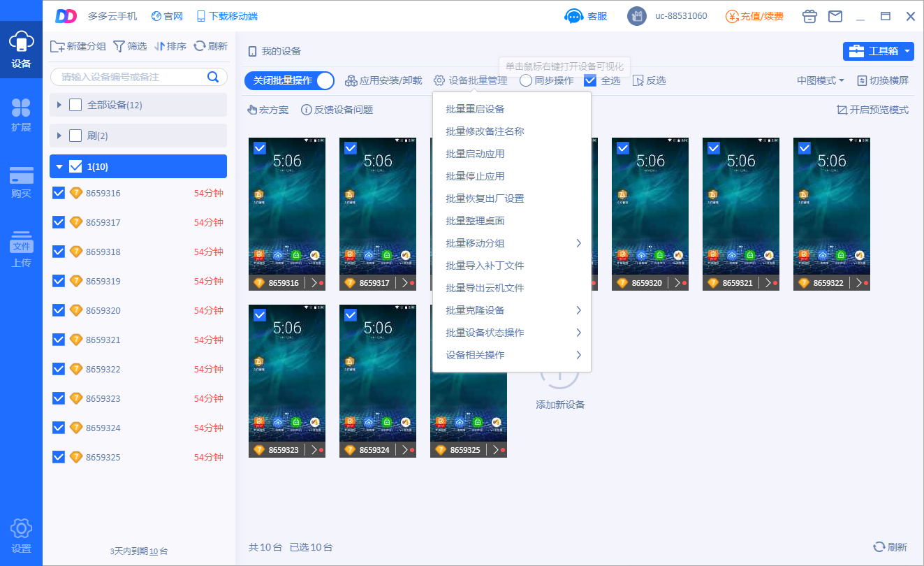This screenshot has height=566, width=924.
Task: Click the 新建分组 new group icon
Action: pos(58,46)
